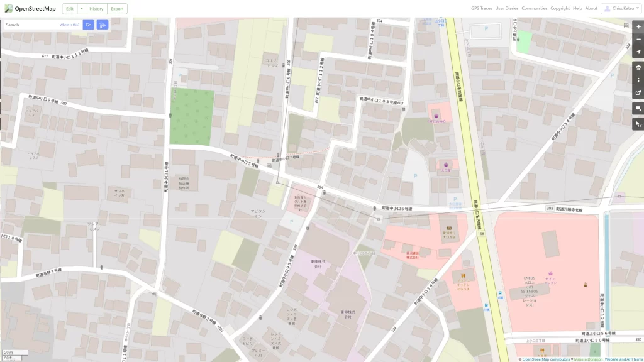Expand the Edit dropdown arrow
This screenshot has width=644, height=362.
[82, 9]
